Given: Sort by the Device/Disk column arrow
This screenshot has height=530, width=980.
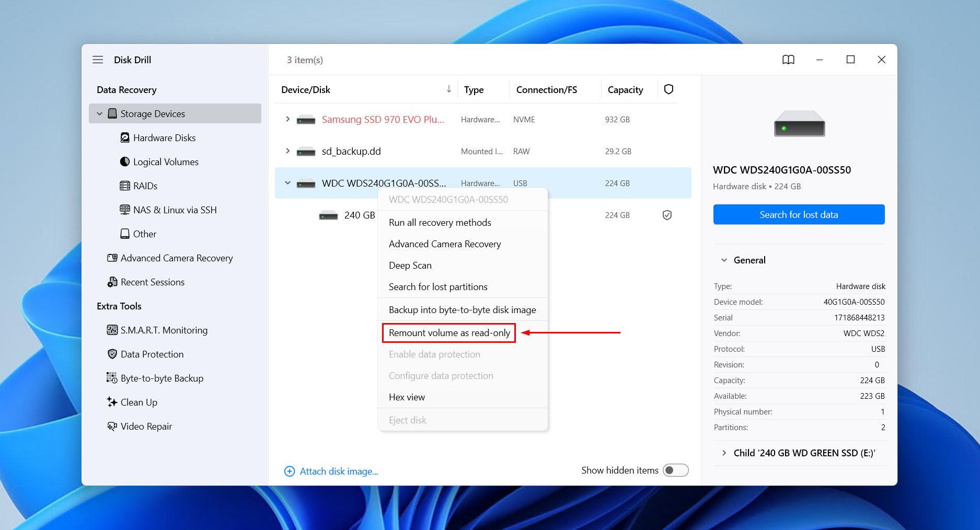Looking at the screenshot, I should click(448, 89).
